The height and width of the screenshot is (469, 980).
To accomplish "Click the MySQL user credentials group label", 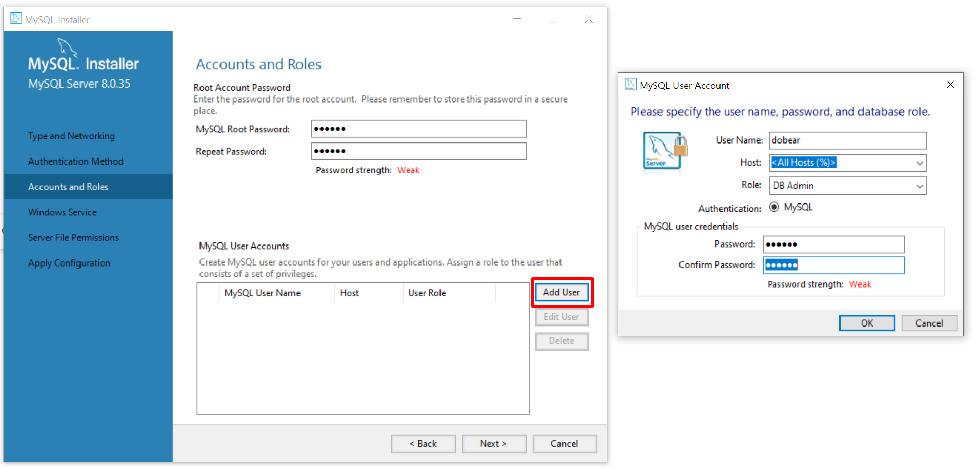I will coord(691,226).
